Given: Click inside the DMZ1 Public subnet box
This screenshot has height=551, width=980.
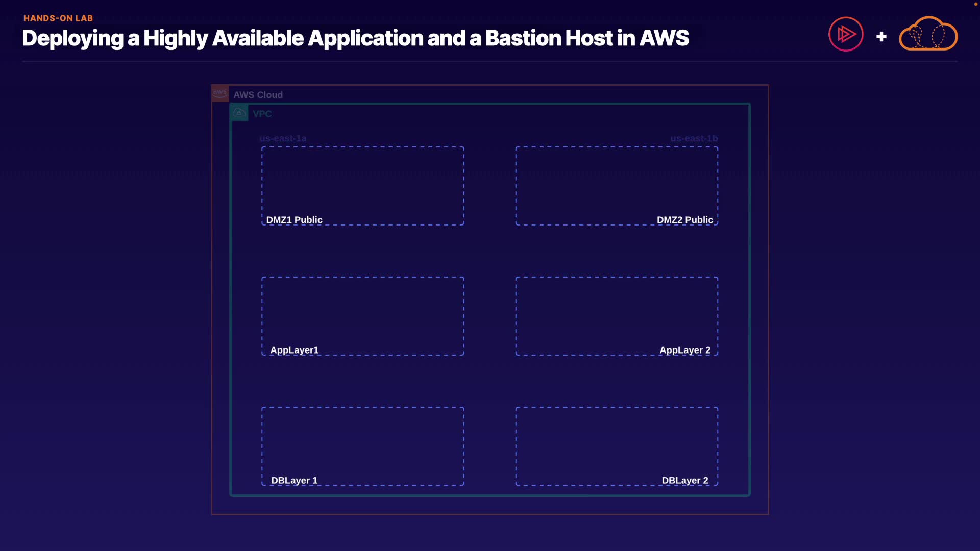Looking at the screenshot, I should pos(362,181).
